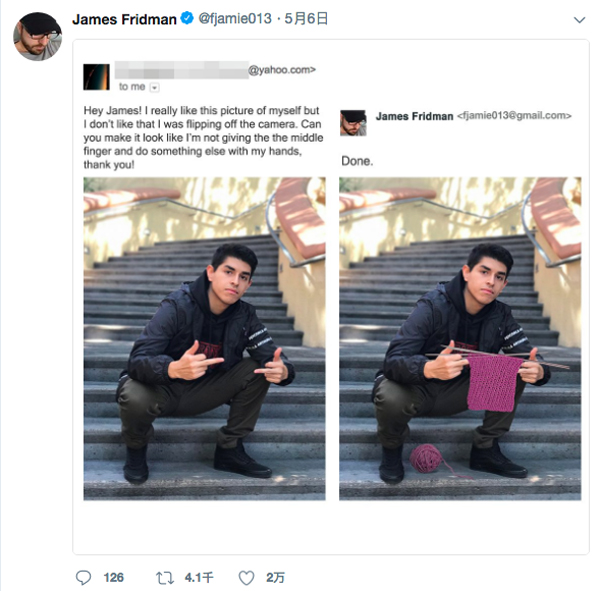Click the "Done." reply text
Screen dimensions: 600x591
(x=357, y=160)
